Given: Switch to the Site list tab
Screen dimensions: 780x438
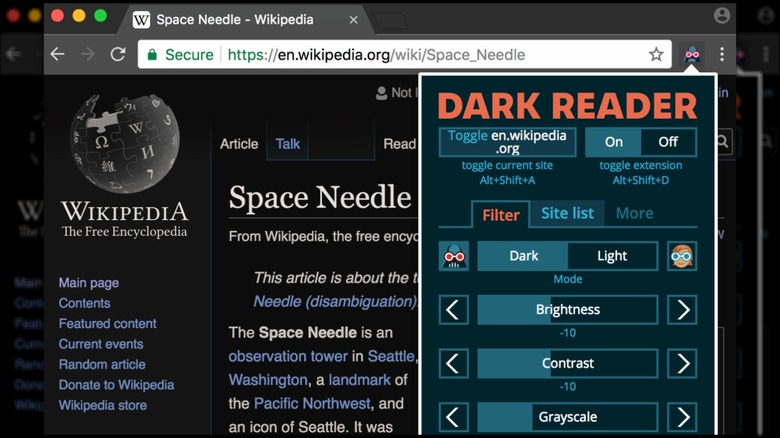Looking at the screenshot, I should coord(567,213).
